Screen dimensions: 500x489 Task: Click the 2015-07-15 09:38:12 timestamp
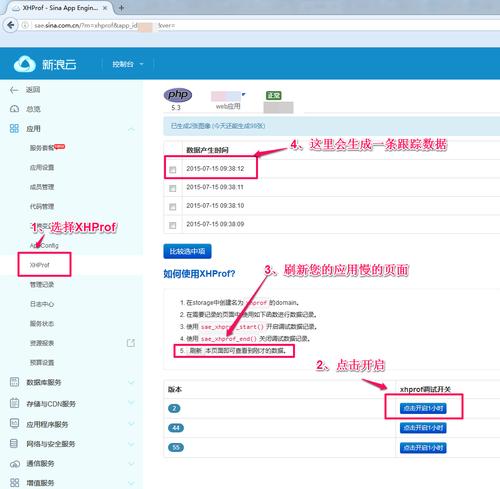(215, 169)
